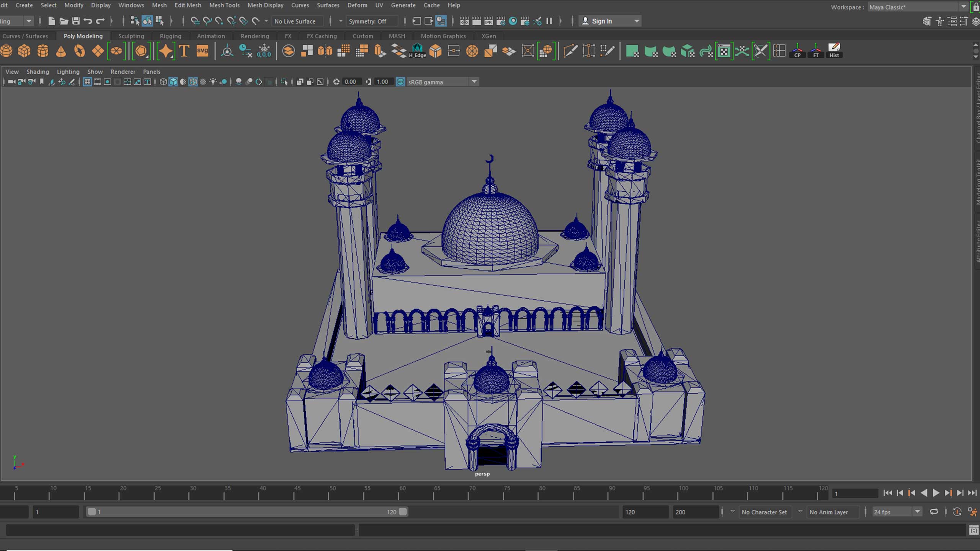
Task: Open the Mesh Tools menu
Action: tap(224, 5)
